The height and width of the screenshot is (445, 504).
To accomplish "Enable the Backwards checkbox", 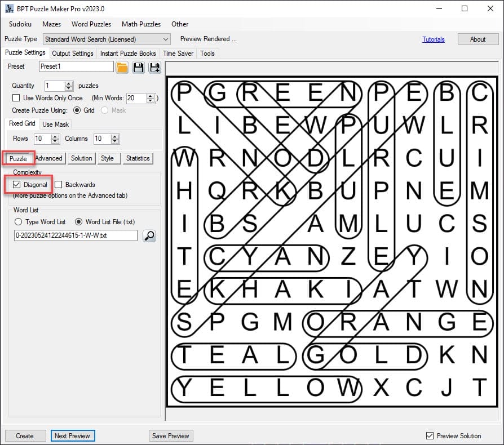I will pyautogui.click(x=58, y=185).
